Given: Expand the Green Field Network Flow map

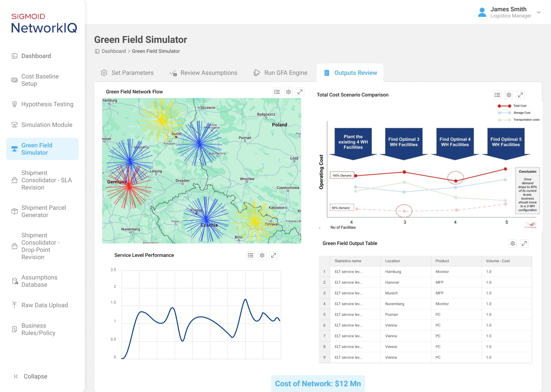Looking at the screenshot, I should coord(300,92).
